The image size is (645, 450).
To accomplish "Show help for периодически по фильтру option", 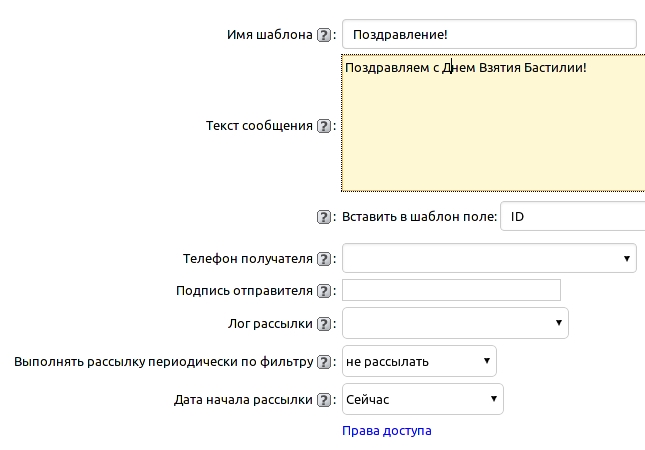I will pos(323,362).
